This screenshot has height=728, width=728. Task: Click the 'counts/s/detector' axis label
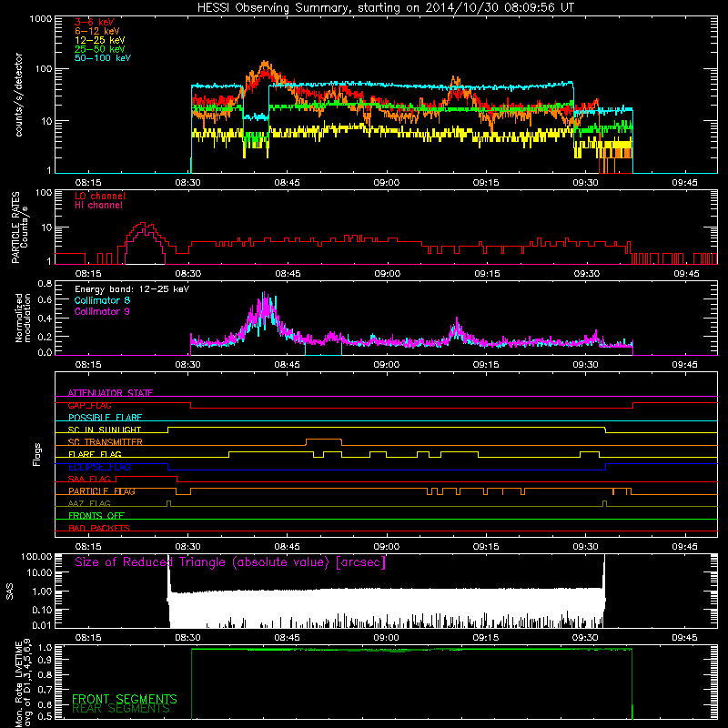(x=19, y=95)
